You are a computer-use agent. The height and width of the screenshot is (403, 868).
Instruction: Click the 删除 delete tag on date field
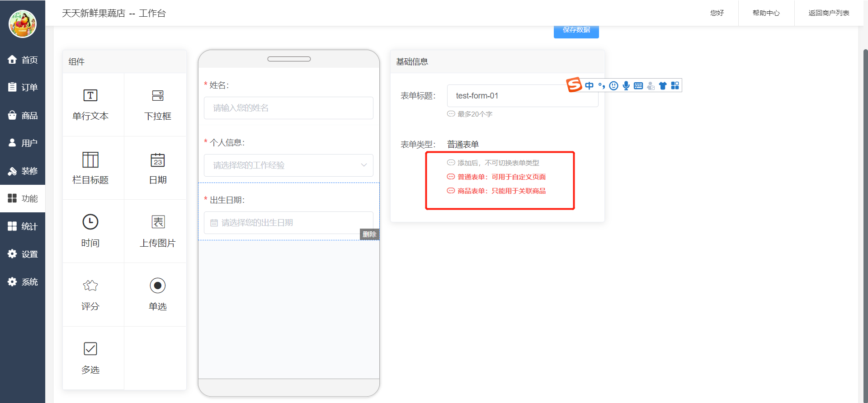click(369, 234)
